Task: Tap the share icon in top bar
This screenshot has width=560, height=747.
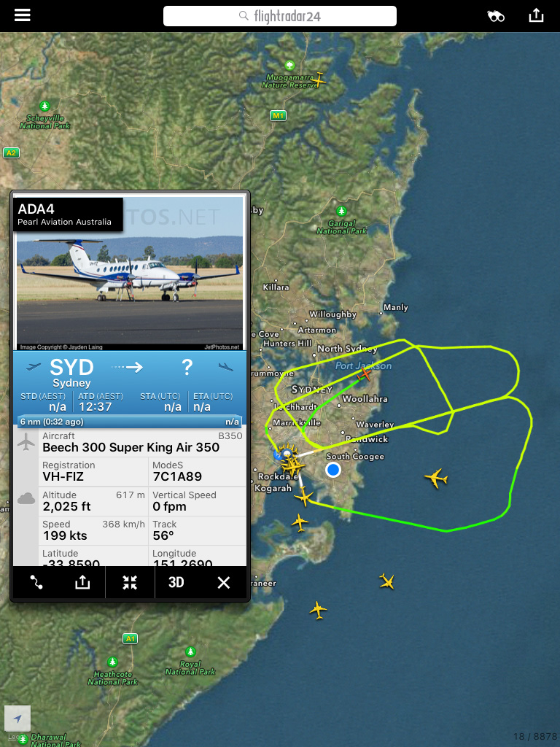Action: click(x=536, y=15)
